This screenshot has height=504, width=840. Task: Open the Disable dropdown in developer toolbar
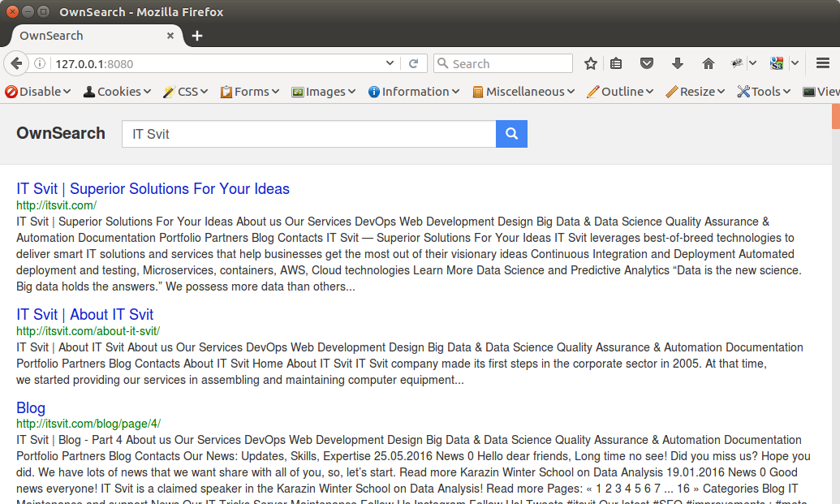(x=38, y=92)
